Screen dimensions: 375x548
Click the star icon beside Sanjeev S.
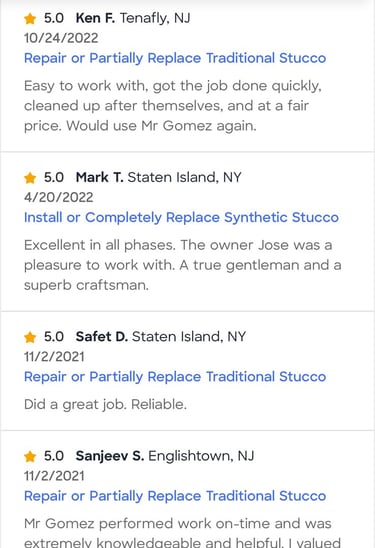point(30,456)
